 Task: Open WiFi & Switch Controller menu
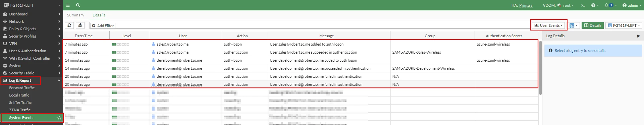(32, 58)
